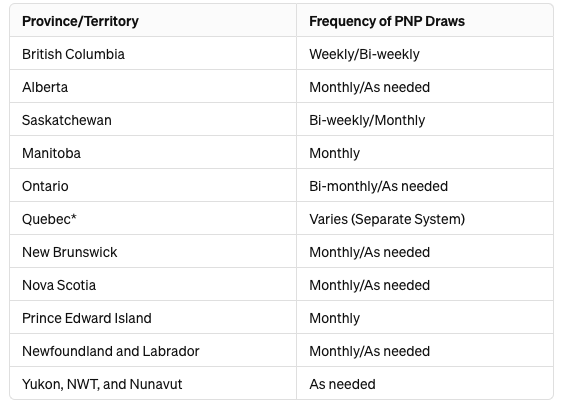The image size is (561, 404).
Task: Click the New Brunswick cell
Action: click(x=70, y=252)
